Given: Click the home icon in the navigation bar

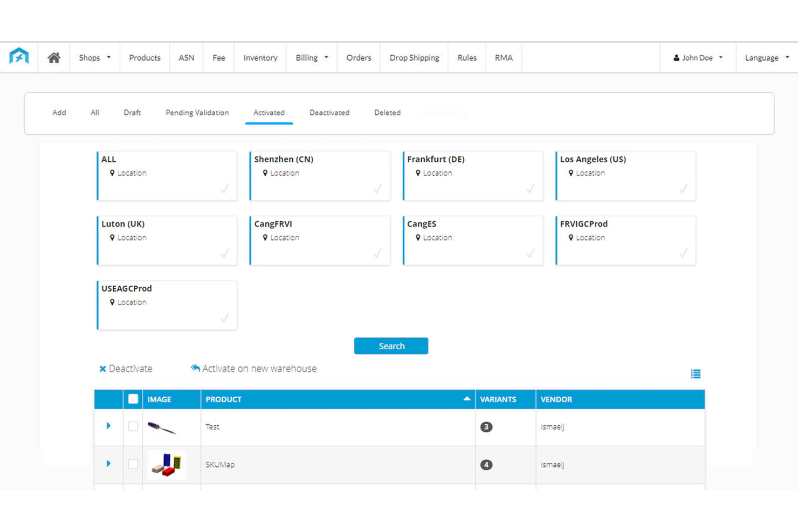Looking at the screenshot, I should [x=53, y=57].
